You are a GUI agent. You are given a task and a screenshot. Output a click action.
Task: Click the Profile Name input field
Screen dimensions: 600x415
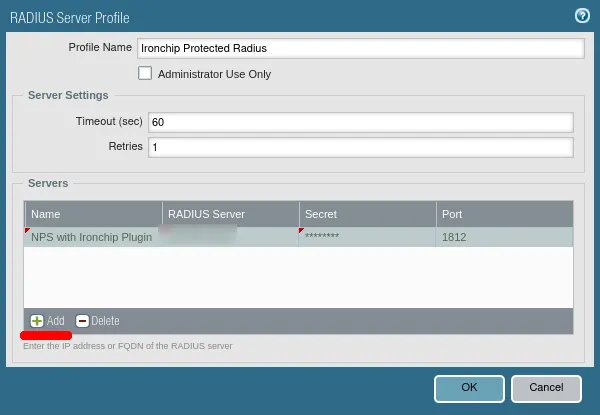tap(361, 48)
